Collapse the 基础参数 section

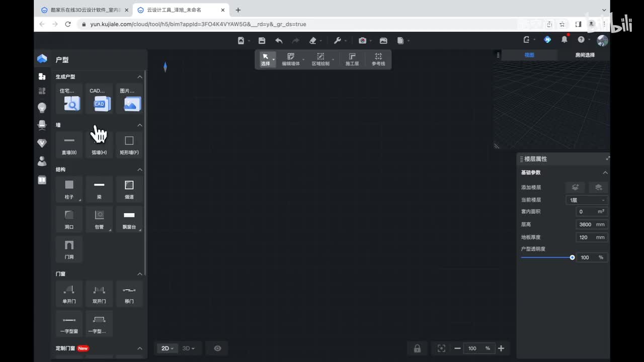605,172
